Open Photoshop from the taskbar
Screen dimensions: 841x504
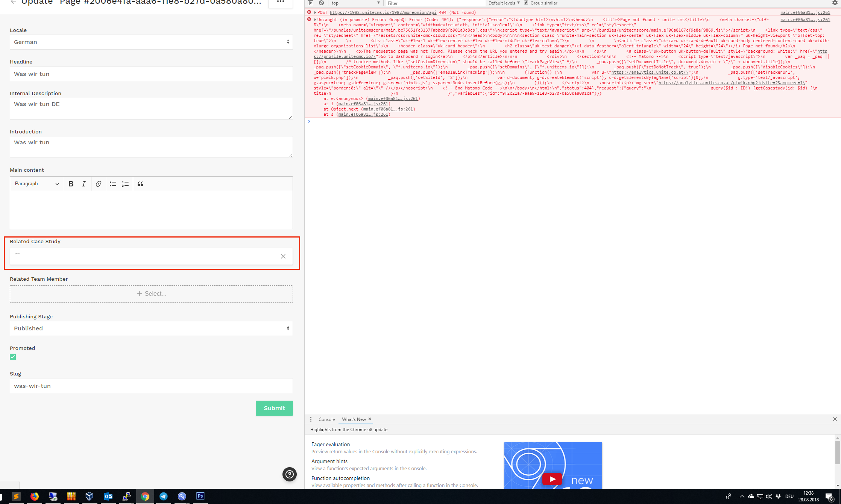tap(200, 496)
